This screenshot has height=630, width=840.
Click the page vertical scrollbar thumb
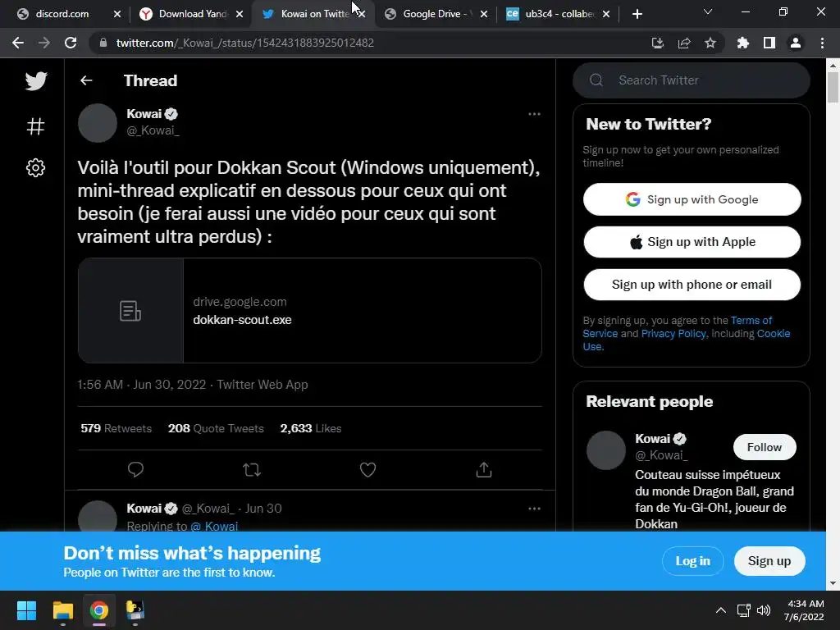point(833,86)
